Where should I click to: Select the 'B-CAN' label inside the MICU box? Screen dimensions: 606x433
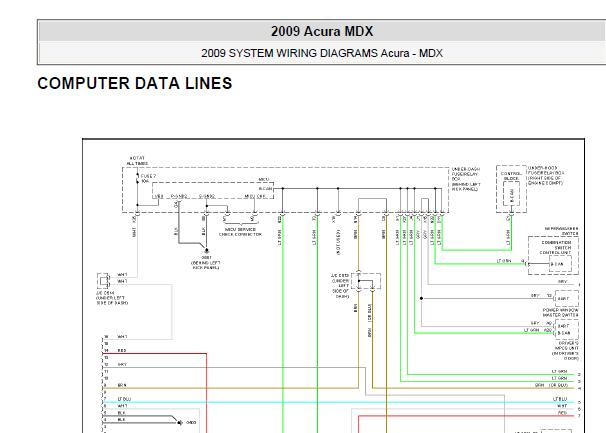click(266, 189)
